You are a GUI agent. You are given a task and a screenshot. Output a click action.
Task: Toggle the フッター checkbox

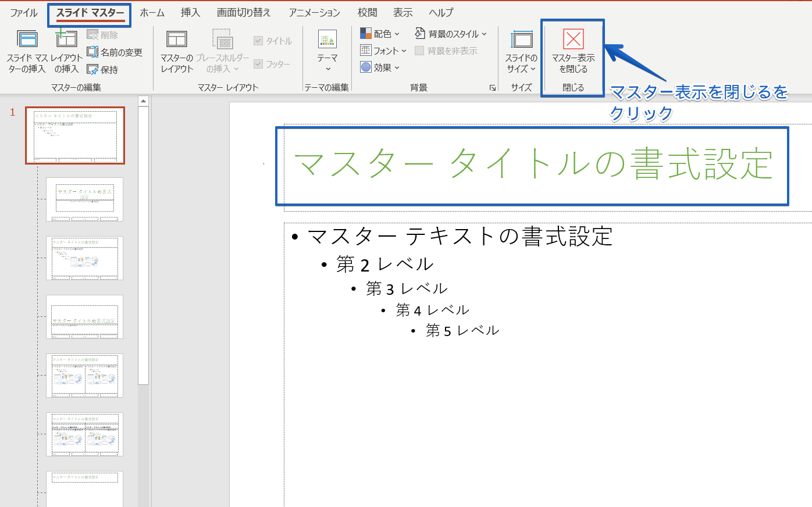(x=258, y=64)
